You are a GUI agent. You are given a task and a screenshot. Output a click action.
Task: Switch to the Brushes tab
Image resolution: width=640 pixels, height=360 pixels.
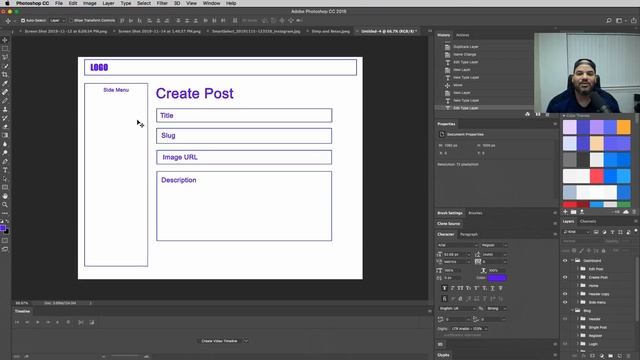(475, 213)
